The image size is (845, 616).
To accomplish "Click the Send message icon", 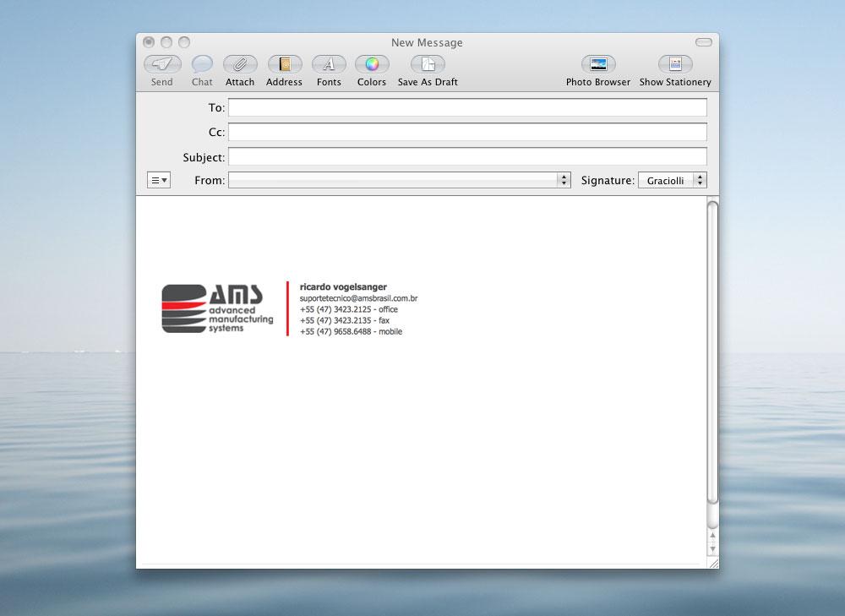I will [x=161, y=64].
